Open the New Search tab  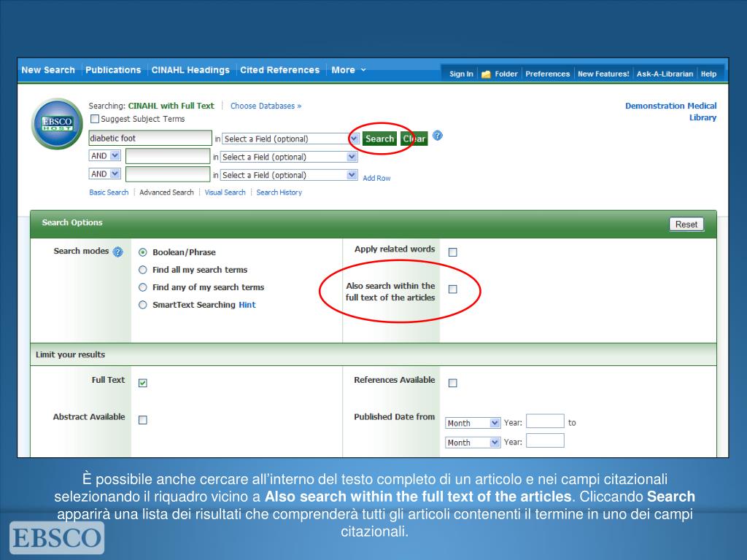click(48, 70)
